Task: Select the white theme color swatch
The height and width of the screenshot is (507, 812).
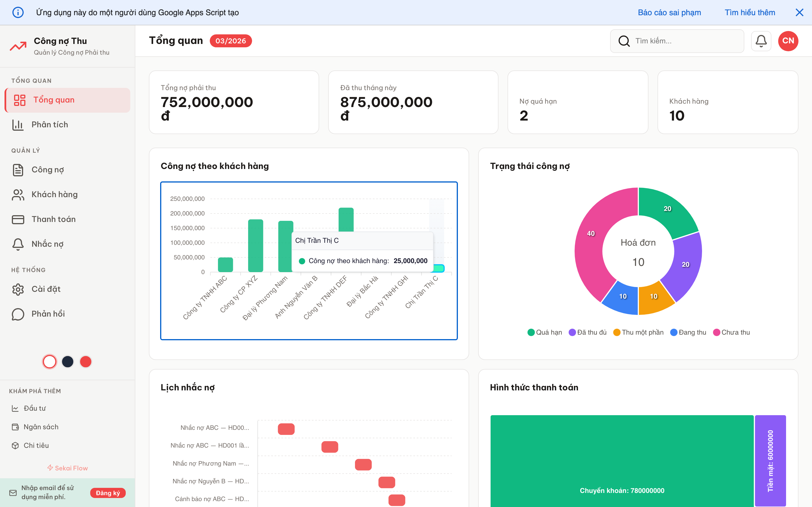Action: [x=50, y=361]
